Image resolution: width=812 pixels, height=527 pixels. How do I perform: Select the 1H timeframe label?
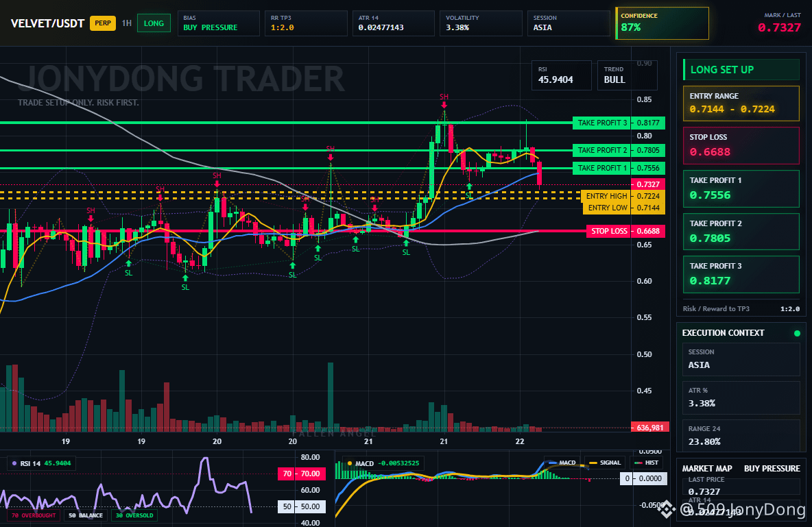(126, 23)
